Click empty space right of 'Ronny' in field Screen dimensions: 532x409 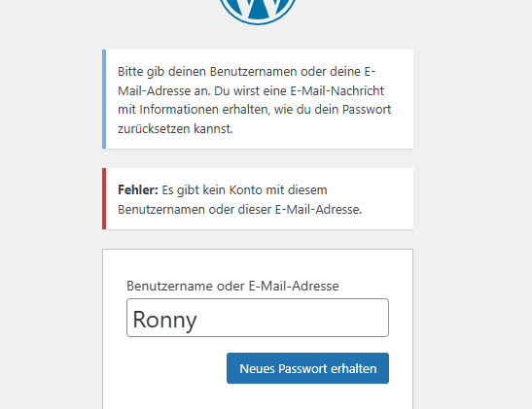[292, 318]
